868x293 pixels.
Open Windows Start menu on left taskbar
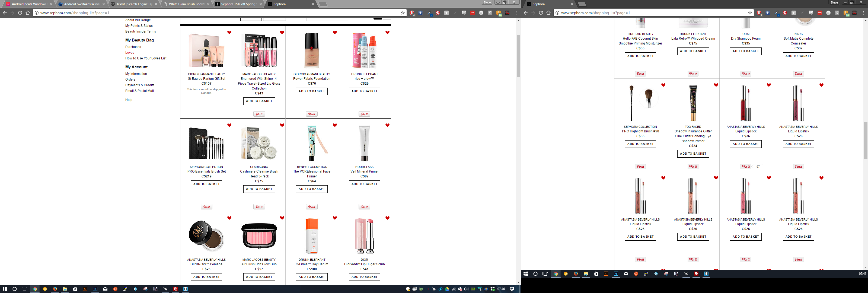pyautogui.click(x=5, y=289)
